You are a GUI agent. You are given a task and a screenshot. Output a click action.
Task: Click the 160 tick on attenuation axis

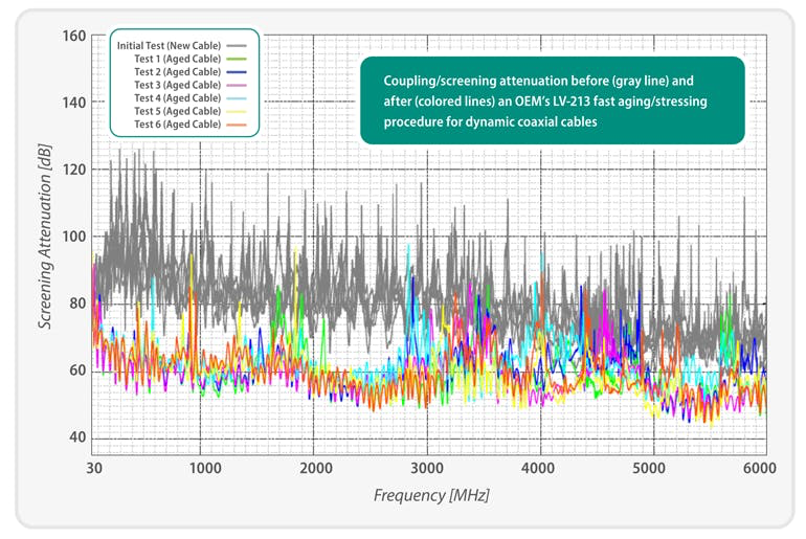click(73, 36)
